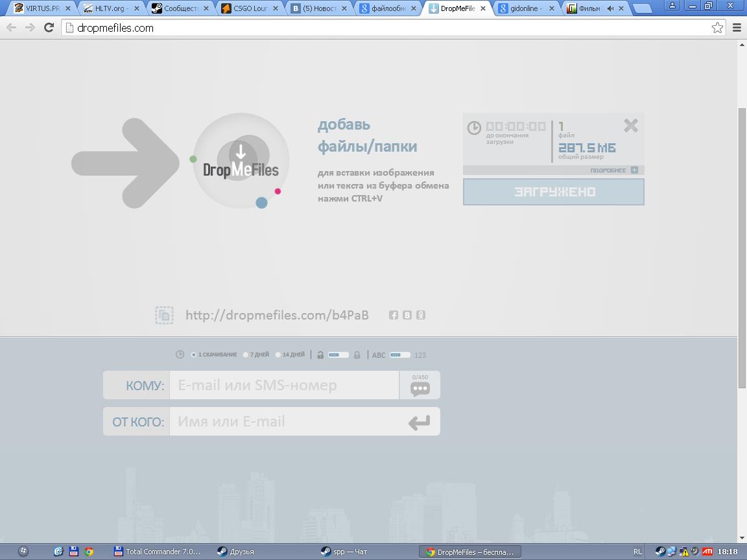Screen dimensions: 747x560
Task: Switch to the (5) Новости VK tab
Action: [318, 8]
